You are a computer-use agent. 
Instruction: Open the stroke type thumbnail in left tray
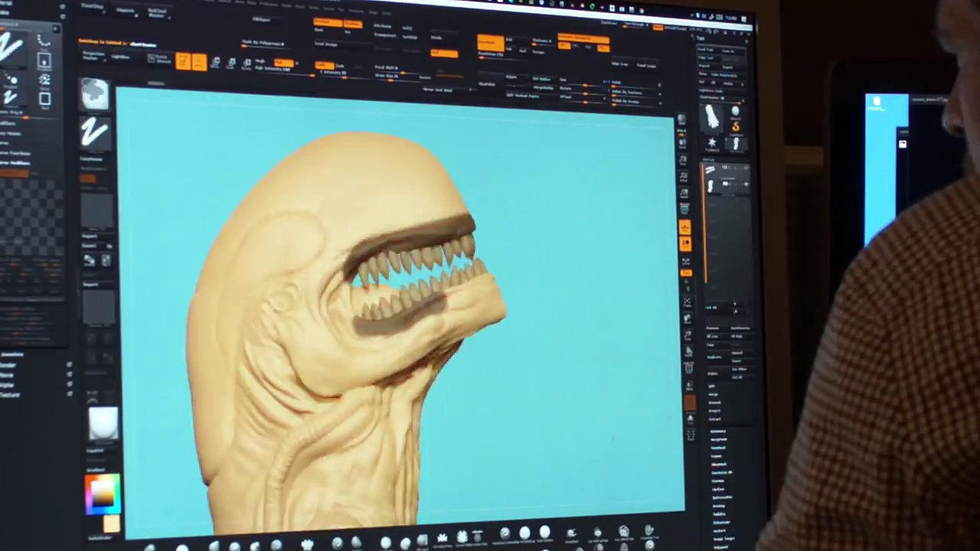click(95, 133)
